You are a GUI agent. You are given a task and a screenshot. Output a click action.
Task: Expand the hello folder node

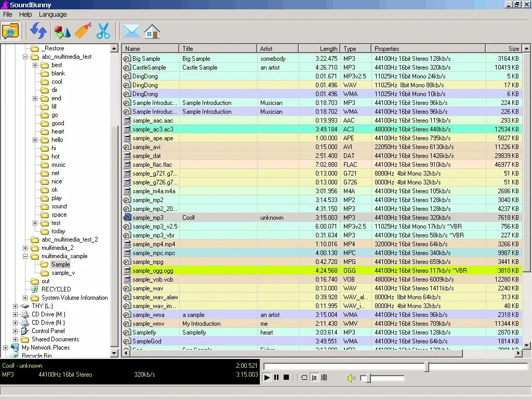35,140
